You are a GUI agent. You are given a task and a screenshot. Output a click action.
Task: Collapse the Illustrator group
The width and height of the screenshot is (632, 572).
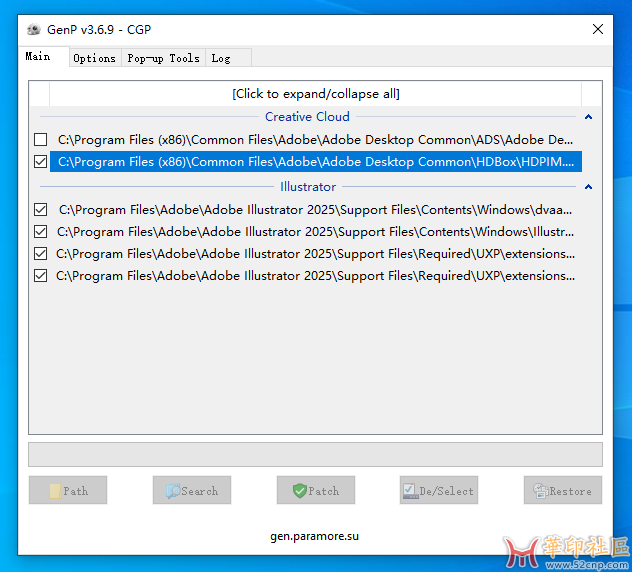point(588,187)
